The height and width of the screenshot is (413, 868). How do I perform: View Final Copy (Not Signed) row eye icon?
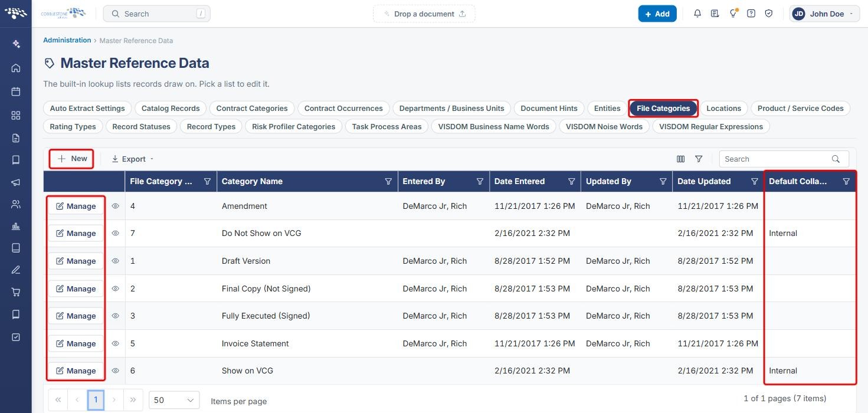pos(116,289)
